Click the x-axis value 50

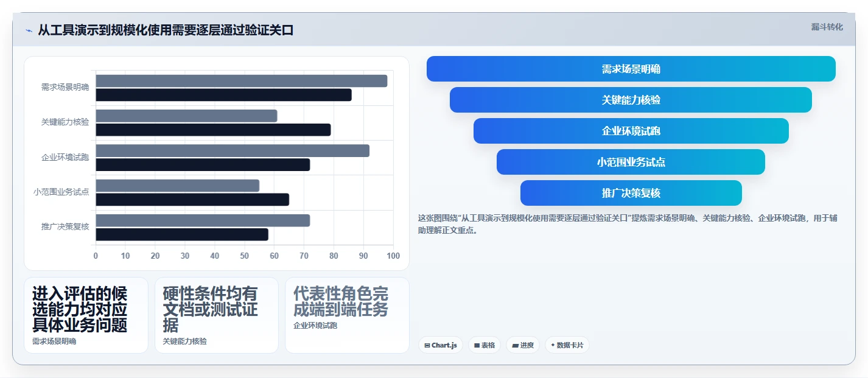(245, 256)
